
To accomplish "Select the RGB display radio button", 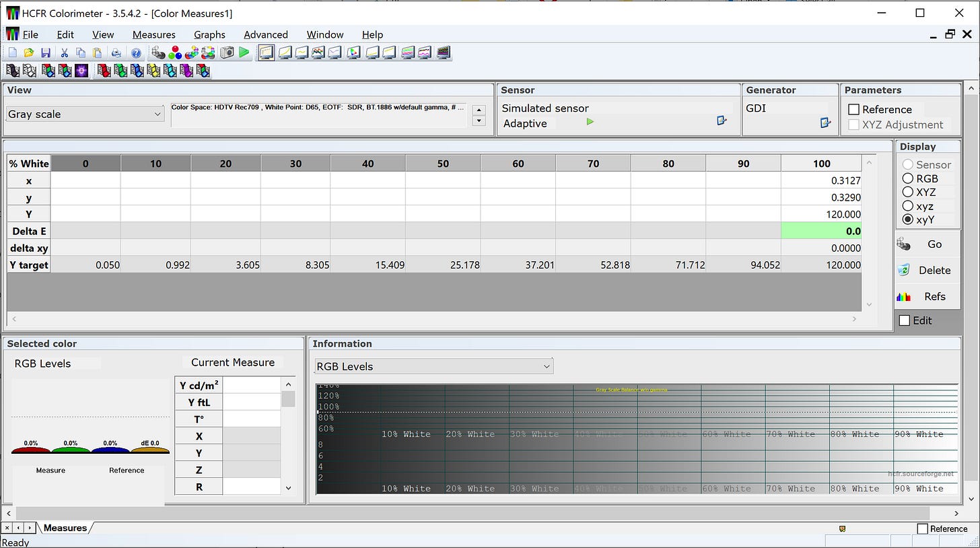I will click(x=908, y=178).
